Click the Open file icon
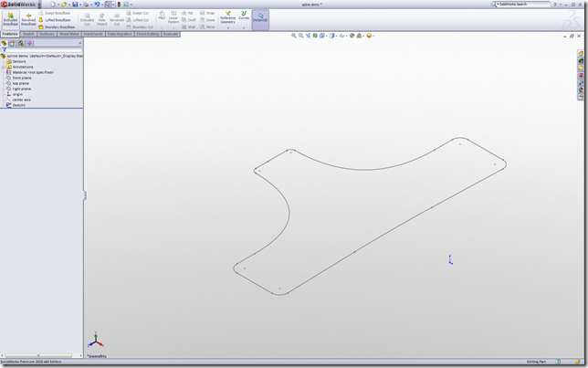The height and width of the screenshot is (368, 588). click(64, 5)
